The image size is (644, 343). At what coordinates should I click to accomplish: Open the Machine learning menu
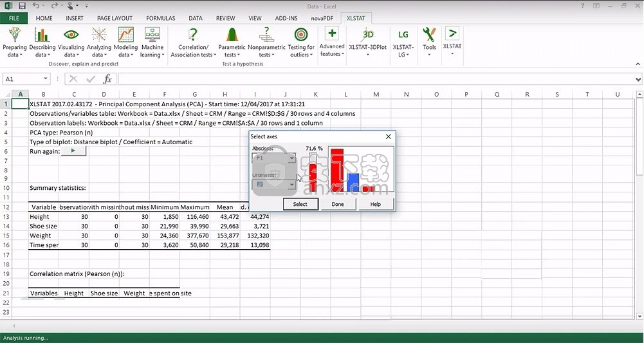pos(152,42)
